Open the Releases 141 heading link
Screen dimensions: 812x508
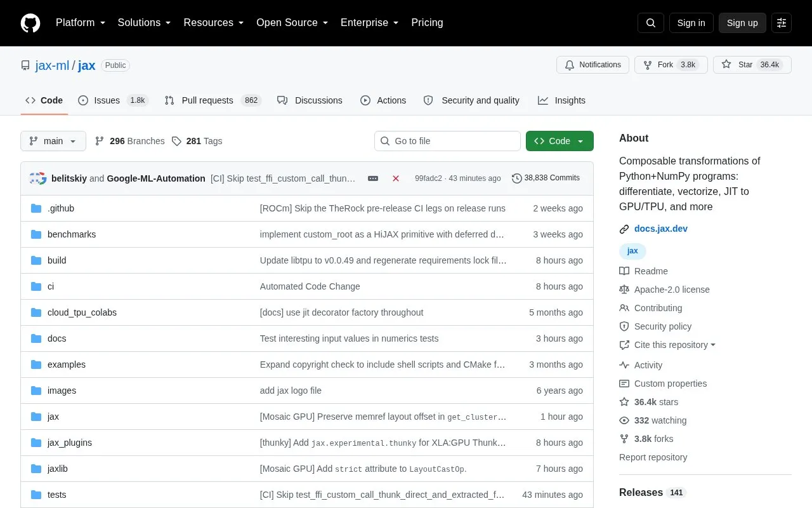pos(653,493)
